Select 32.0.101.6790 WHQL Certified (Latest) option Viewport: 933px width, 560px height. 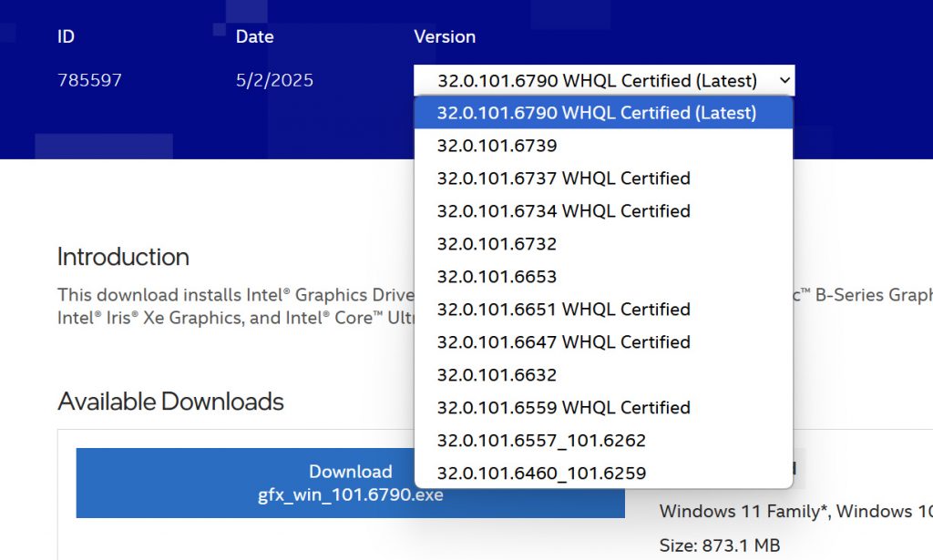point(603,112)
